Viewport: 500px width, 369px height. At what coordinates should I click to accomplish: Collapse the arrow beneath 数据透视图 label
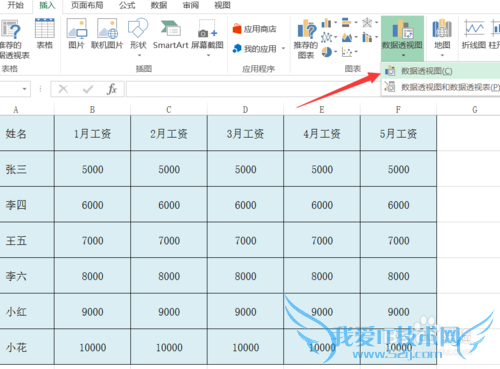[x=403, y=55]
